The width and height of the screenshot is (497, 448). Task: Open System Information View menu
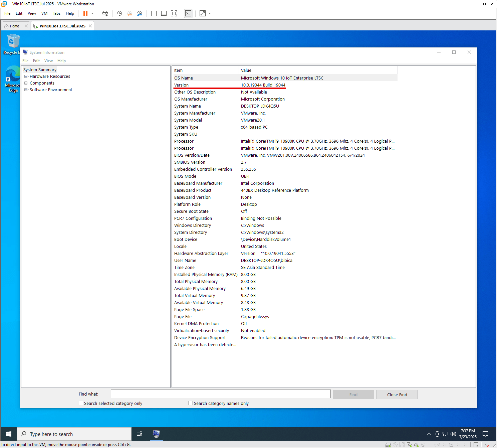coord(49,61)
